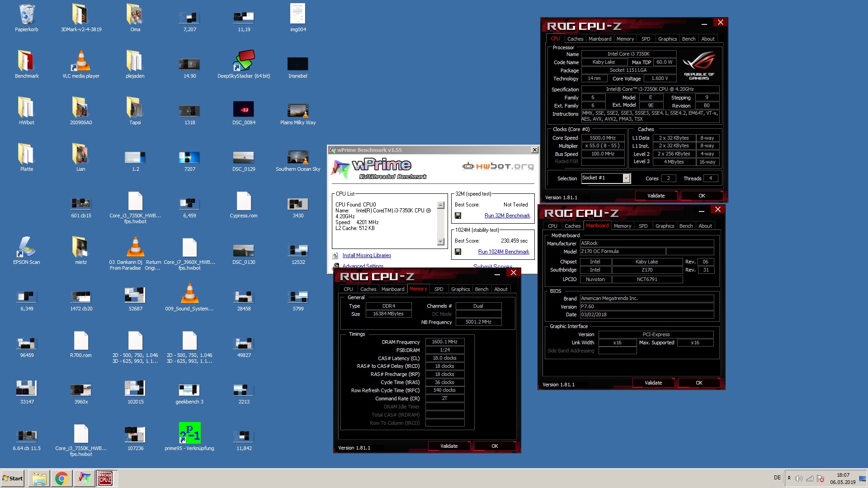
Task: Click the Install Missing Libraries icon
Action: (x=335, y=256)
